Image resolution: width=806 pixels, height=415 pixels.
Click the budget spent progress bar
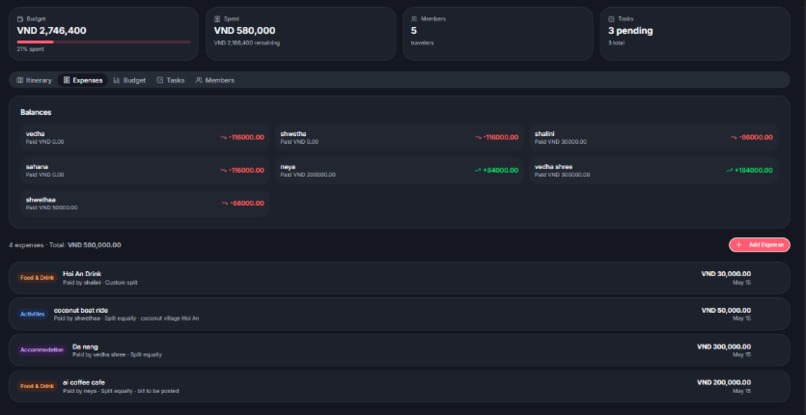pos(104,42)
